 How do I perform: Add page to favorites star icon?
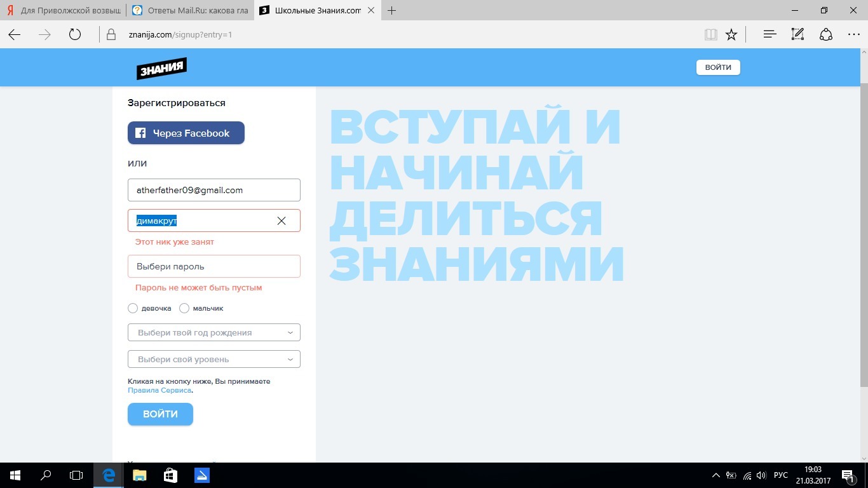[x=731, y=35]
